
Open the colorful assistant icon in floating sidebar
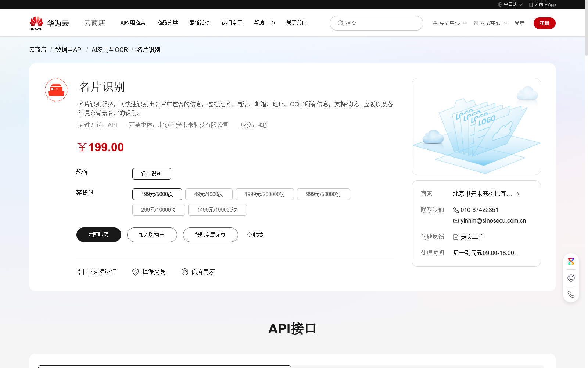(x=571, y=261)
